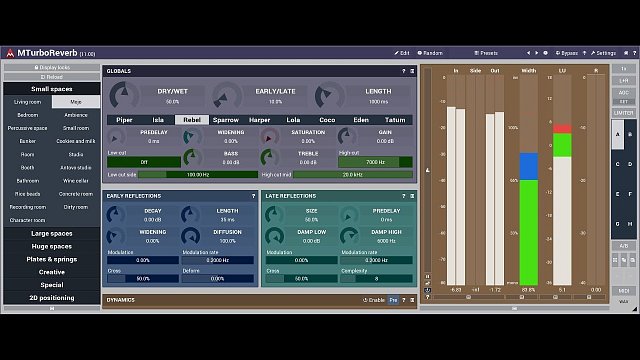Image resolution: width=640 pixels, height=360 pixels.
Task: Click the MTurboReverb logo icon
Action: click(10, 53)
